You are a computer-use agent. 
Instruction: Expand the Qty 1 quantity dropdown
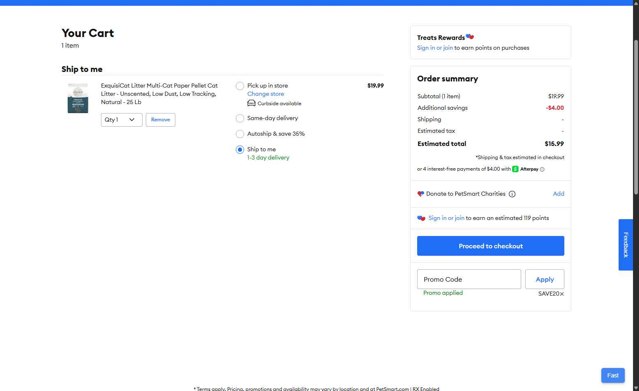coord(121,120)
